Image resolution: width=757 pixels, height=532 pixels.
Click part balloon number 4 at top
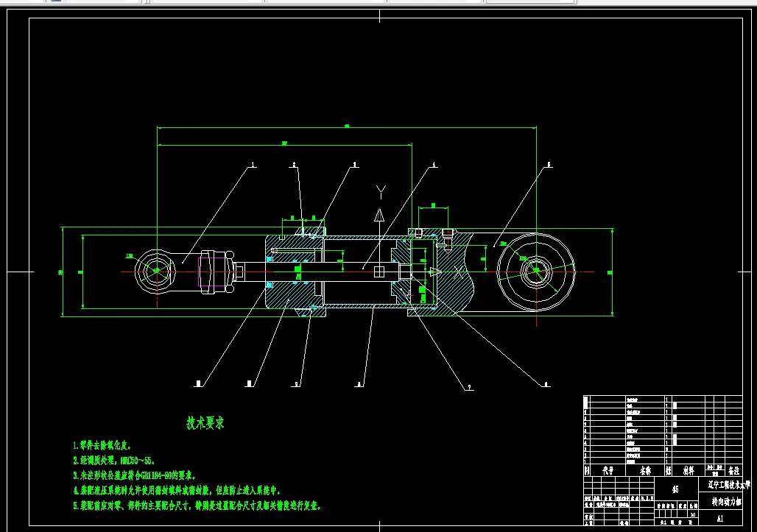pyautogui.click(x=434, y=165)
